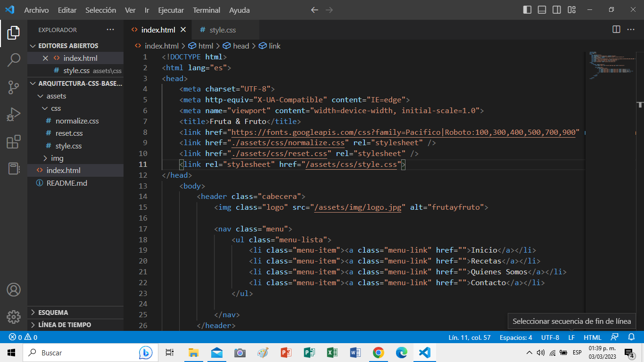Open reset.css in the explorer tree

coord(75,133)
